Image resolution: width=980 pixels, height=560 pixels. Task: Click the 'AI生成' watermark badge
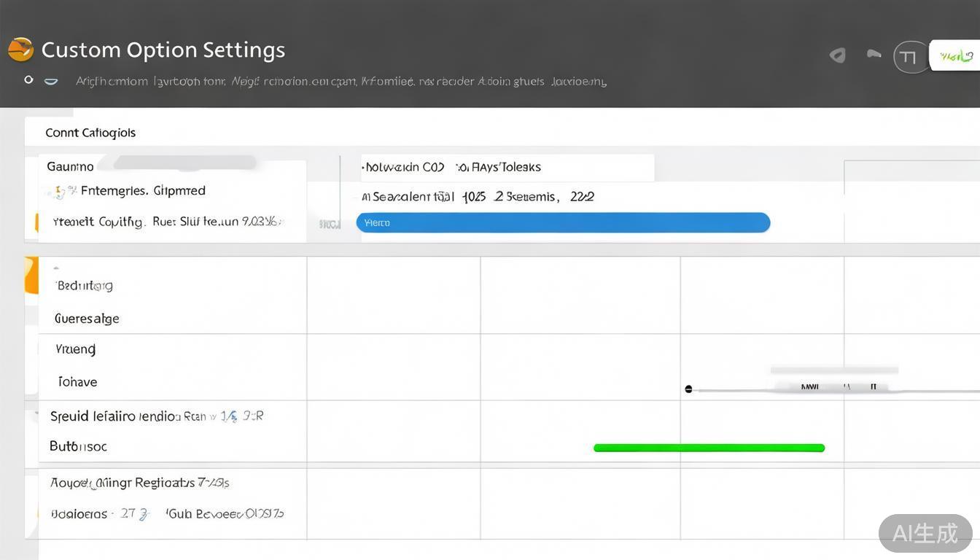tap(925, 533)
